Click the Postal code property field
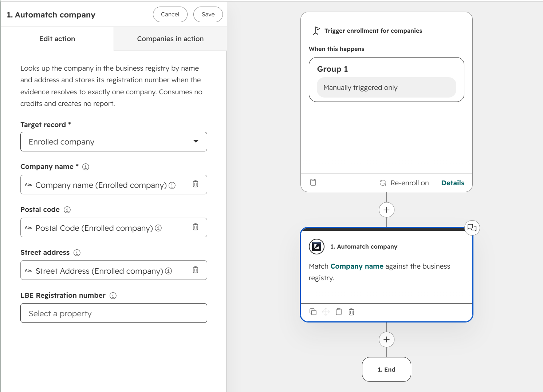Screen dimensions: 543x392 pos(114,227)
